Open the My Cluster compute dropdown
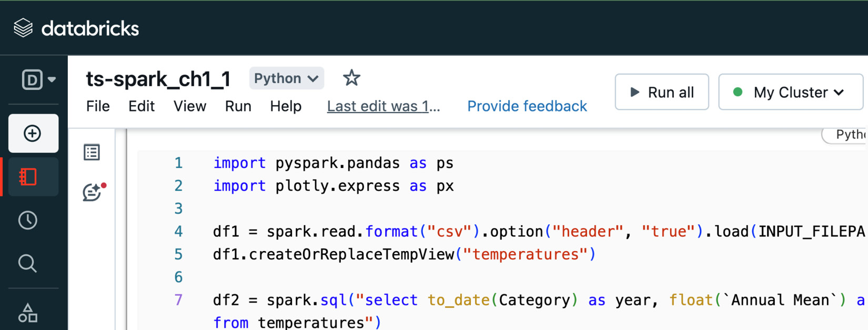 point(790,92)
